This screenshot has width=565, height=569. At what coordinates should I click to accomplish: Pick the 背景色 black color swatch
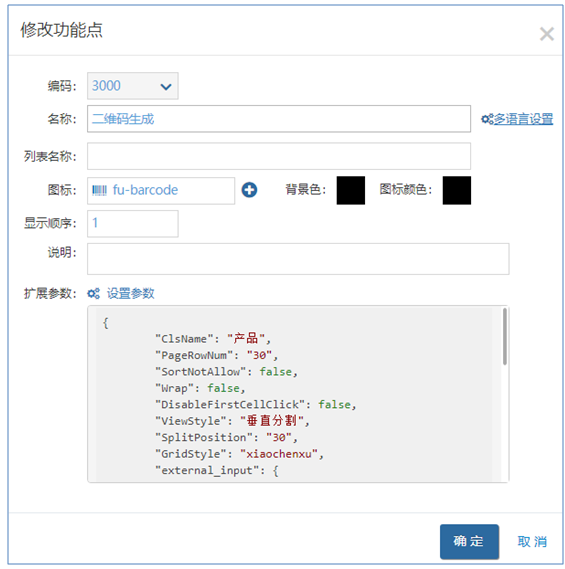(351, 191)
